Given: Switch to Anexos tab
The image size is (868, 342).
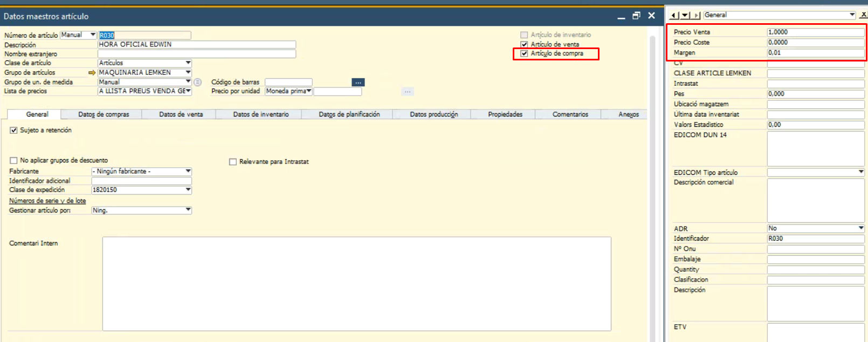Looking at the screenshot, I should point(629,114).
